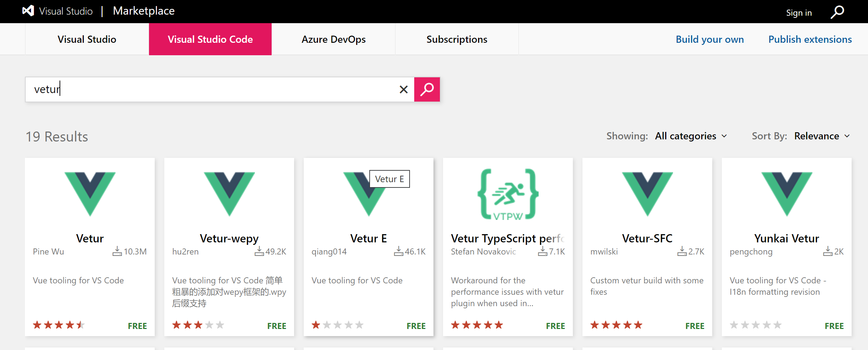Click the FREE label on Vetur-SFC card
868x350 pixels.
(x=695, y=326)
